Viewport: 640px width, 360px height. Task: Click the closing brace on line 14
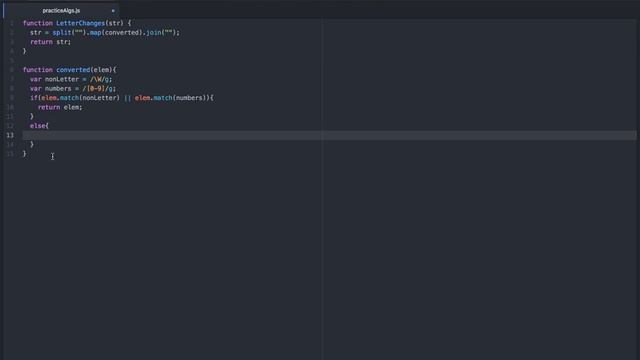(32, 144)
